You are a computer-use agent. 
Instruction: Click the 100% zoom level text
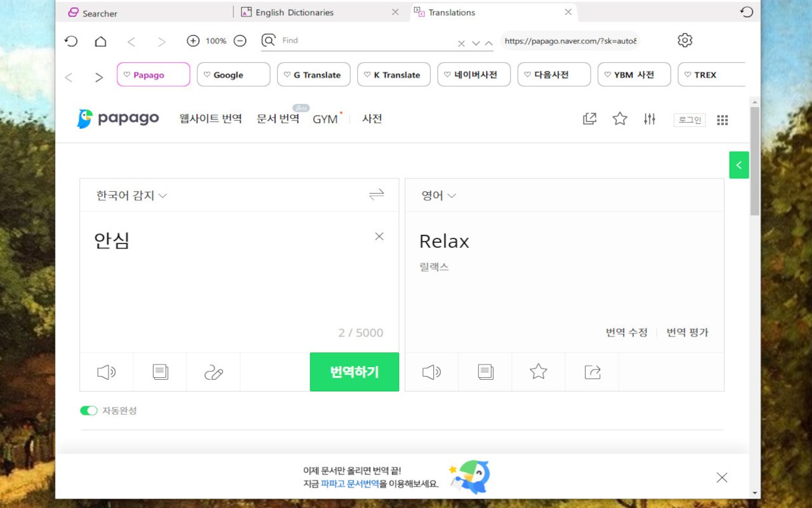click(216, 41)
